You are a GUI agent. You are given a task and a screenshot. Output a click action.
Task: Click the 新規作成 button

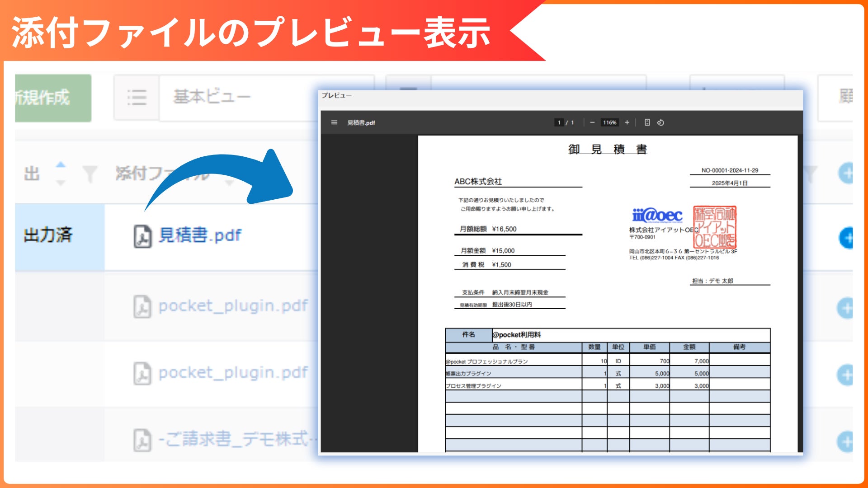52,98
